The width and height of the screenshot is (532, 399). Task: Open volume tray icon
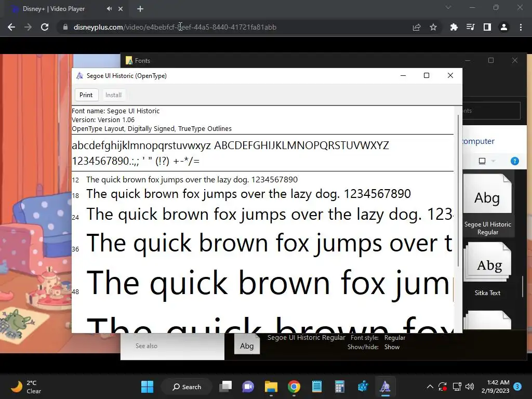(x=470, y=387)
